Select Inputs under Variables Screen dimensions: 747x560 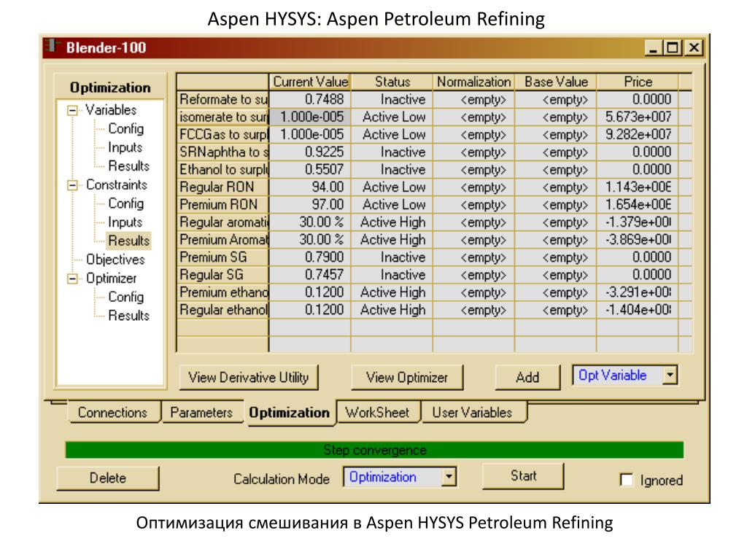pyautogui.click(x=125, y=147)
